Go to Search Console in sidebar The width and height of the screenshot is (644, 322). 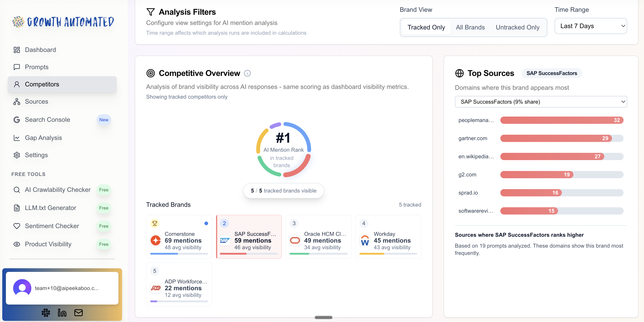point(47,120)
